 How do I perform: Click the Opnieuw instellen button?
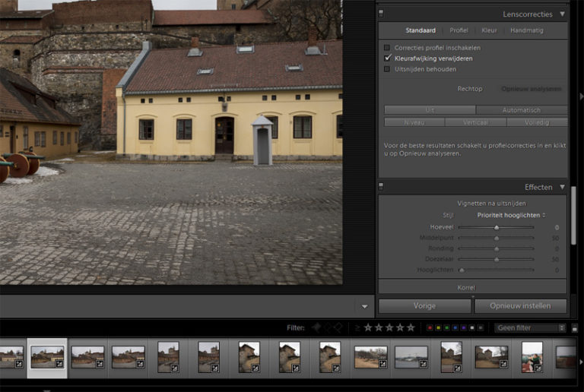pos(520,305)
